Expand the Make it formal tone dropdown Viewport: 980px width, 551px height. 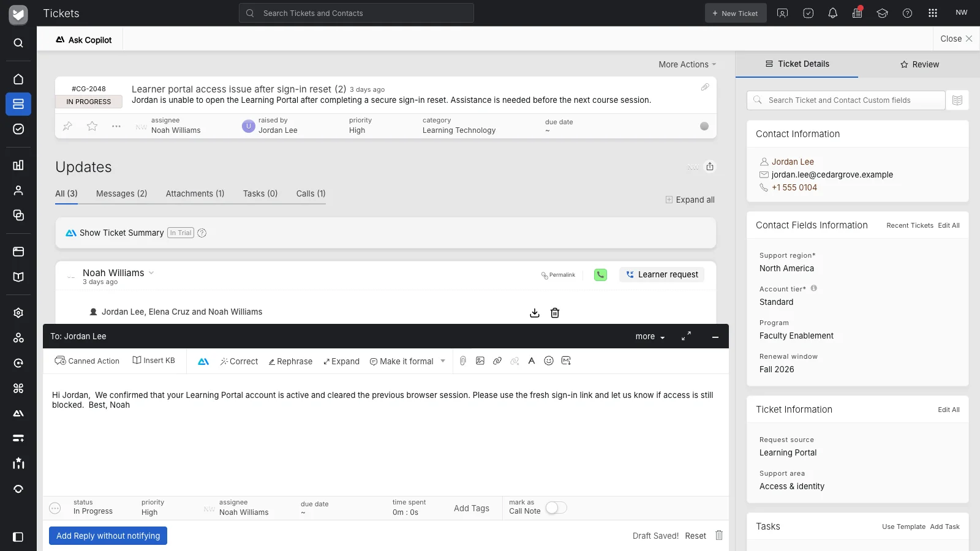tap(443, 361)
